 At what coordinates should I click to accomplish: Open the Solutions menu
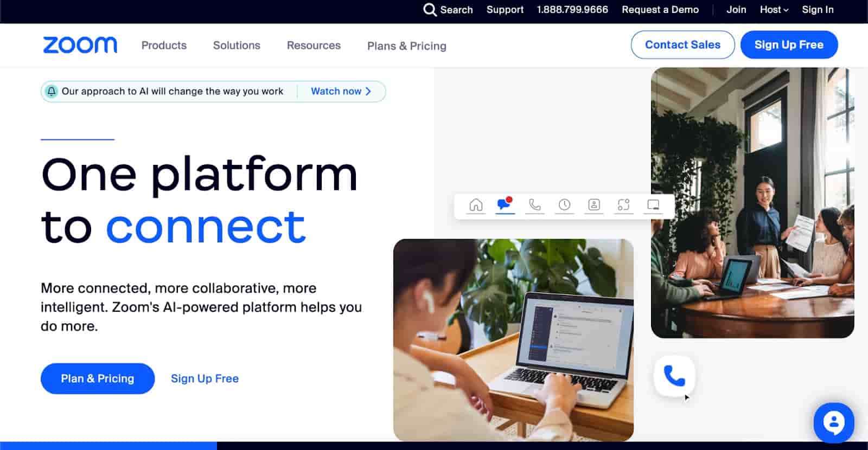click(237, 46)
